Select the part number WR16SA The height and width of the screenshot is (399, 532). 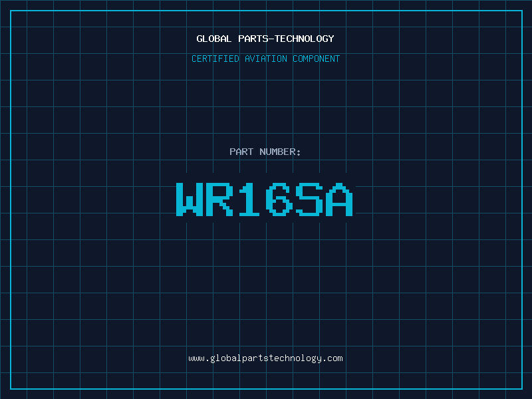point(265,199)
